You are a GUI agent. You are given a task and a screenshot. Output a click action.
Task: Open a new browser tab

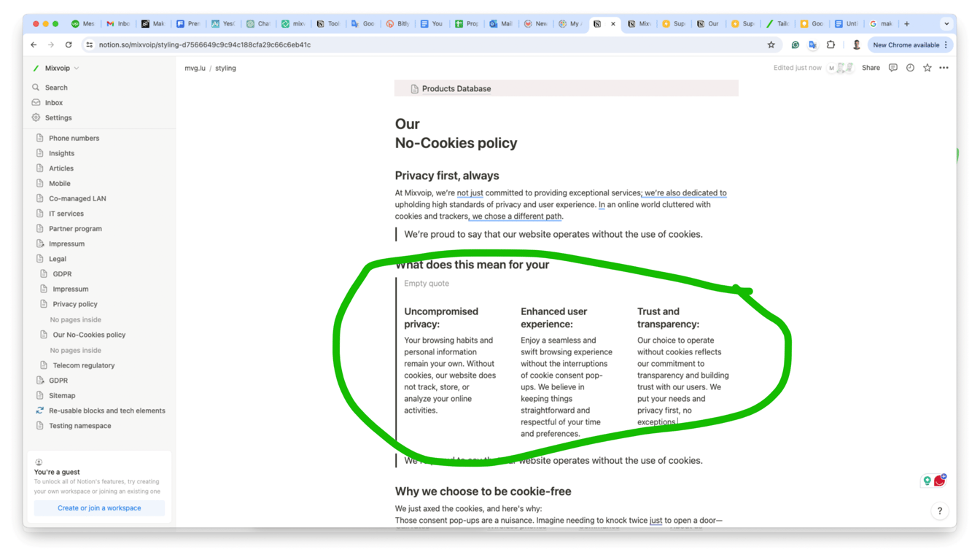pos(907,23)
